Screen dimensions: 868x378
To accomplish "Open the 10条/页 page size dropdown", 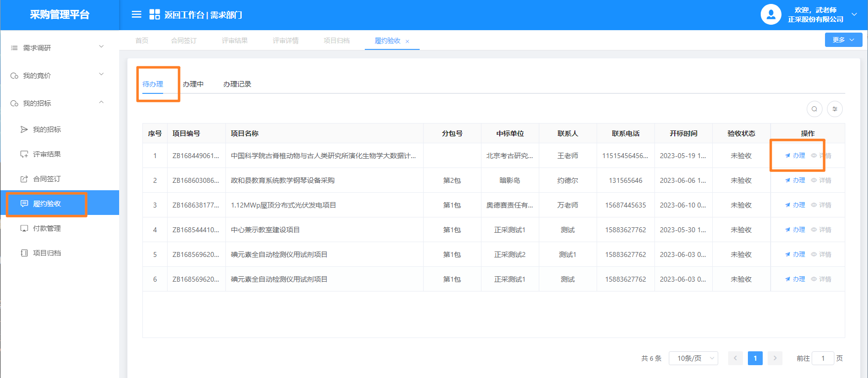I will pyautogui.click(x=693, y=358).
